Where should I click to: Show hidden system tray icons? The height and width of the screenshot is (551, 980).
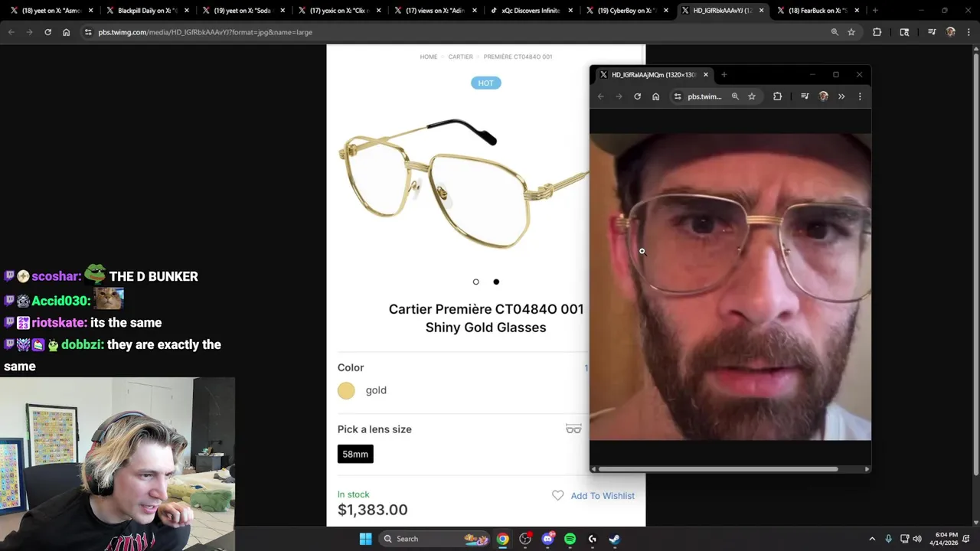[x=871, y=539]
